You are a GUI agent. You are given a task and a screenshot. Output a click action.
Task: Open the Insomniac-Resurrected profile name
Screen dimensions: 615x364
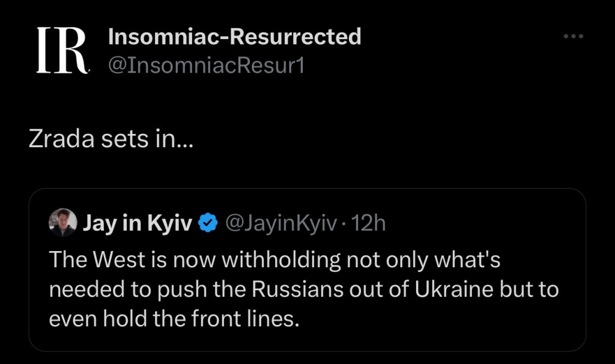click(234, 37)
